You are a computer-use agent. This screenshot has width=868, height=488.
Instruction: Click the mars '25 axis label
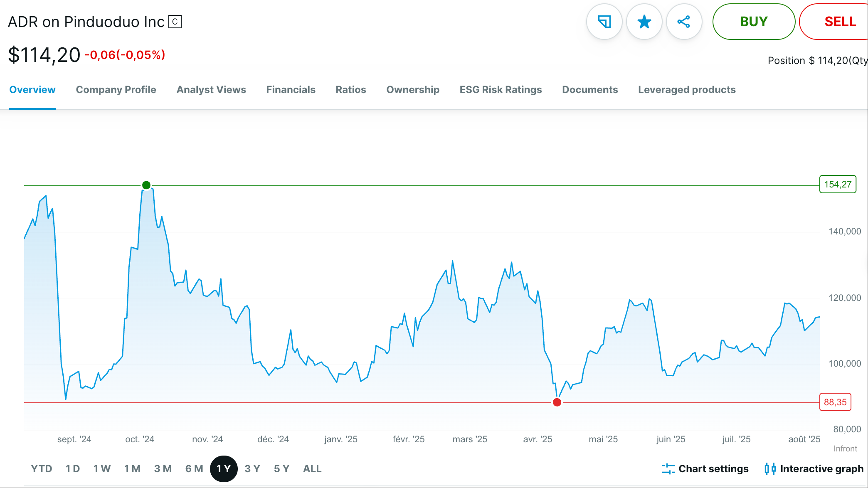click(470, 439)
